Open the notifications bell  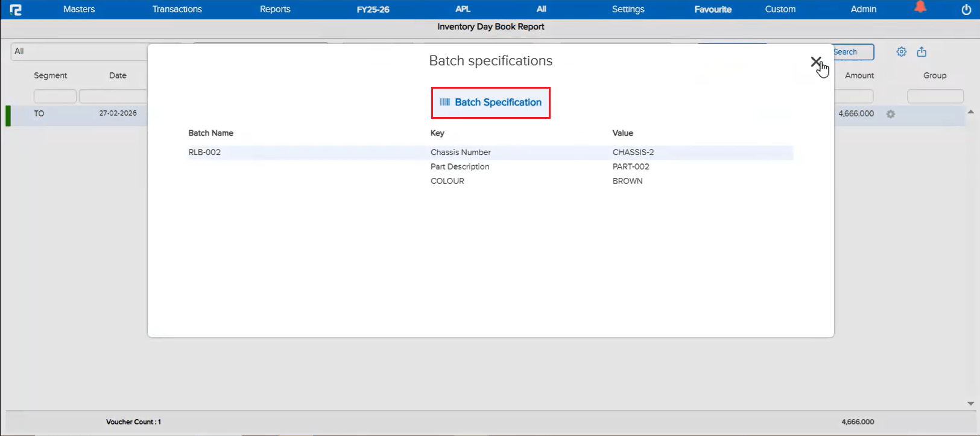click(x=920, y=7)
